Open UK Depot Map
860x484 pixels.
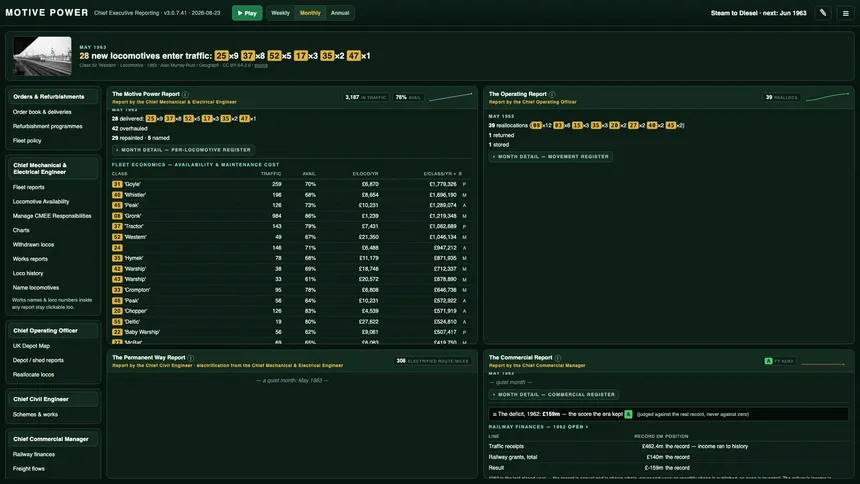click(x=31, y=346)
